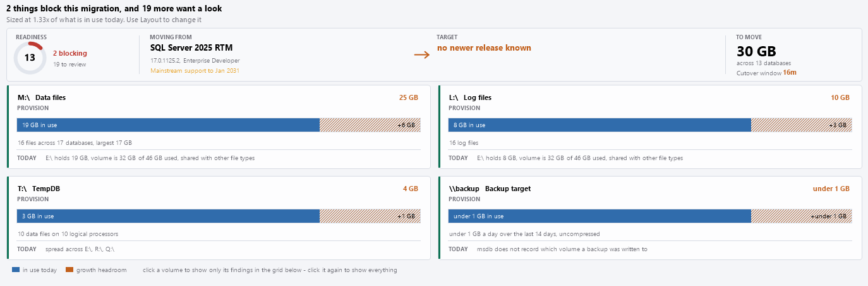Click '16 files across 17 databases, largest 17 GB'

75,143
